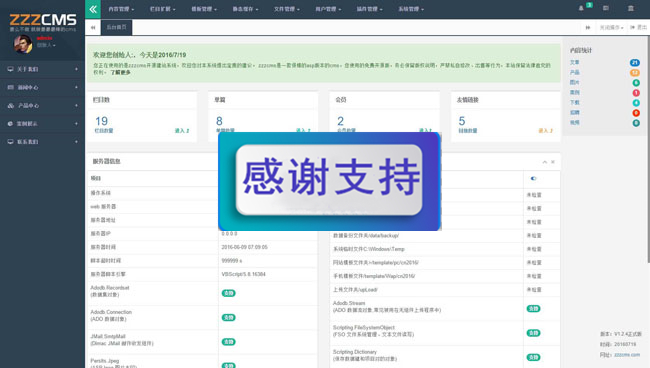The image size is (650, 368).
Task: Click the 了解更多 link in the welcome banner
Action: point(121,73)
